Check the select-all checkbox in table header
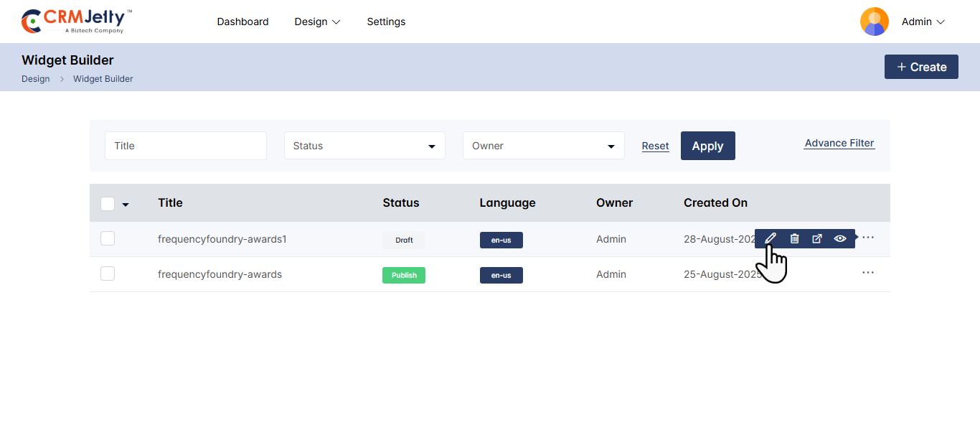Screen dimensions: 980x430 (108, 204)
